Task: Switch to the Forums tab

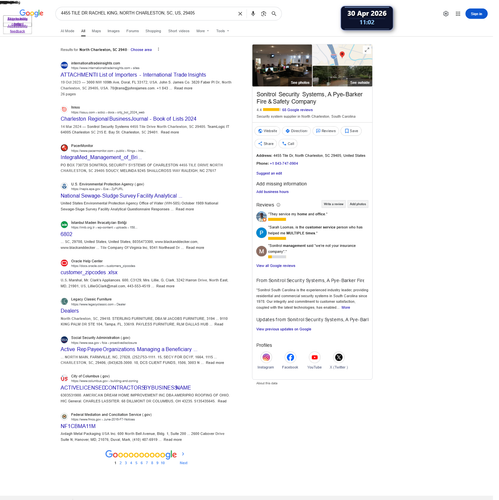Action: tap(132, 31)
